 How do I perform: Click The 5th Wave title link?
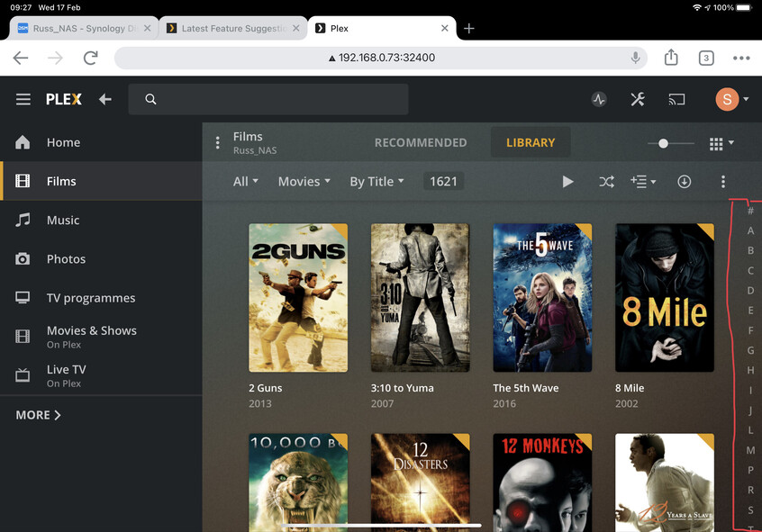(x=526, y=388)
